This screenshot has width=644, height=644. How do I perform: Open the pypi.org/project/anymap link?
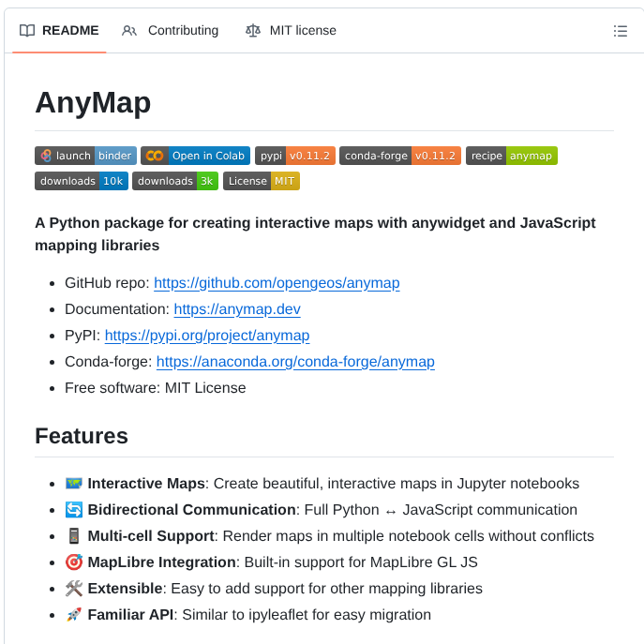(207, 336)
